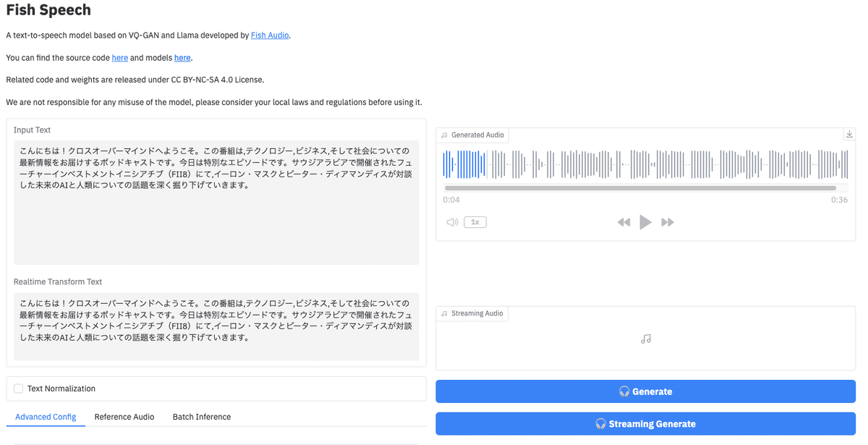Enable Text Normalization

click(x=18, y=389)
